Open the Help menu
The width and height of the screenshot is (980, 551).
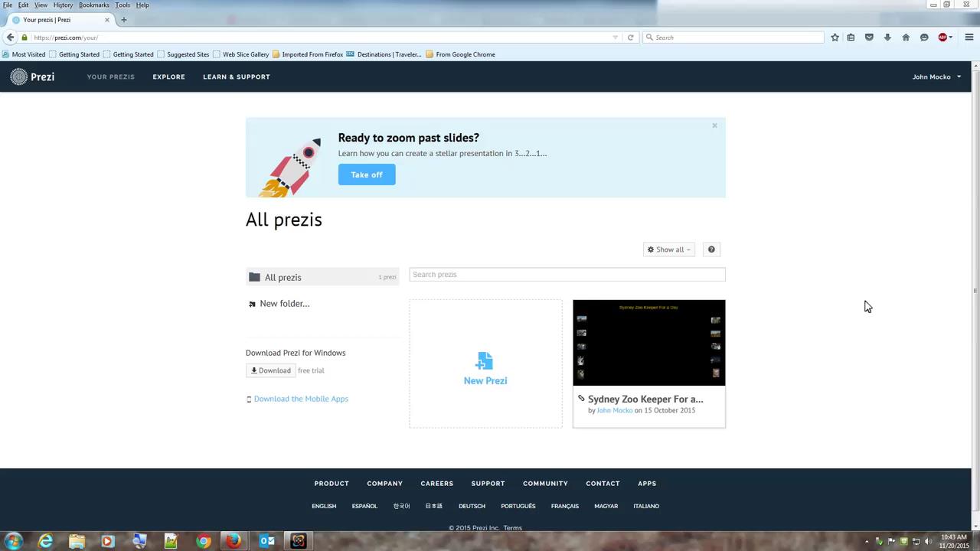pyautogui.click(x=142, y=5)
